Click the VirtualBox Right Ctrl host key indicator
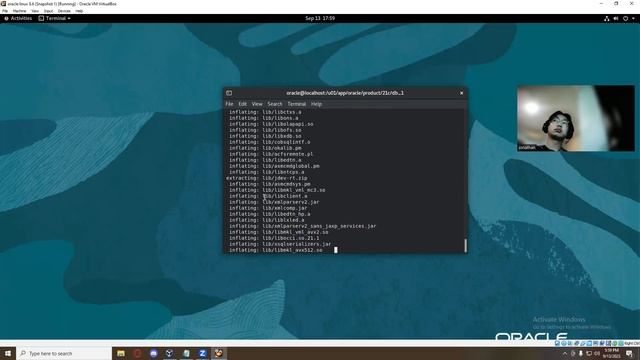640x360 pixels. [632, 343]
